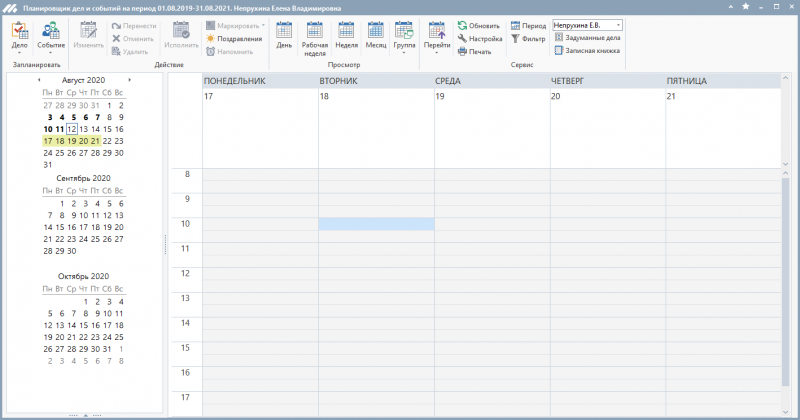Click the Печать printer icon
Viewport: 800px width, 420px height.
point(462,52)
